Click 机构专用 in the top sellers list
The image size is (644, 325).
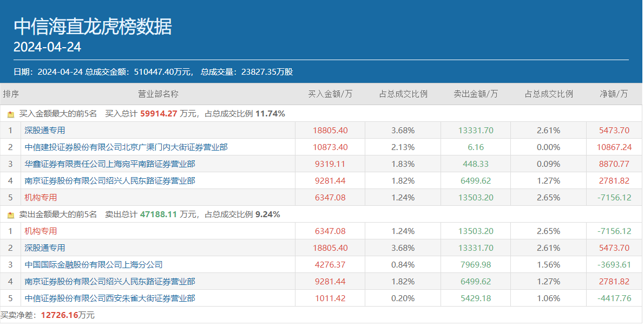coord(41,231)
